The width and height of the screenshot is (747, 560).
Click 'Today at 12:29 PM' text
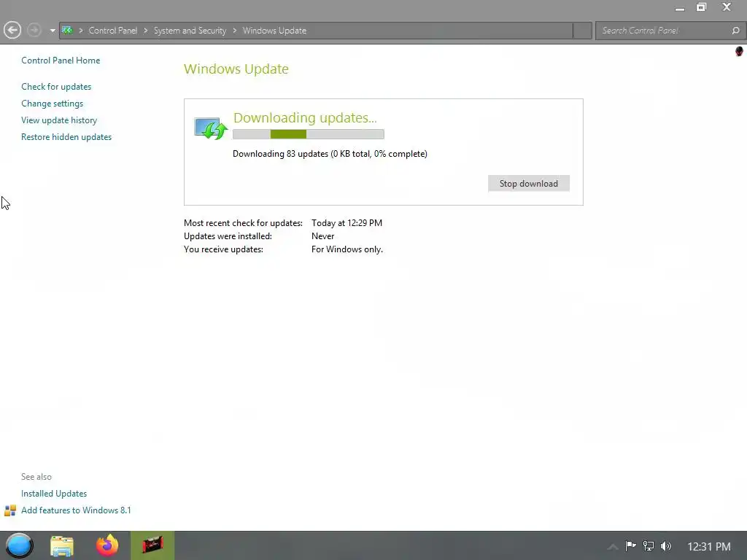click(x=347, y=223)
